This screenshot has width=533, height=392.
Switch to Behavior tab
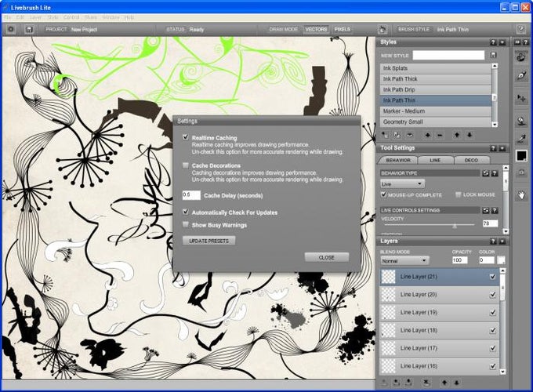click(398, 160)
